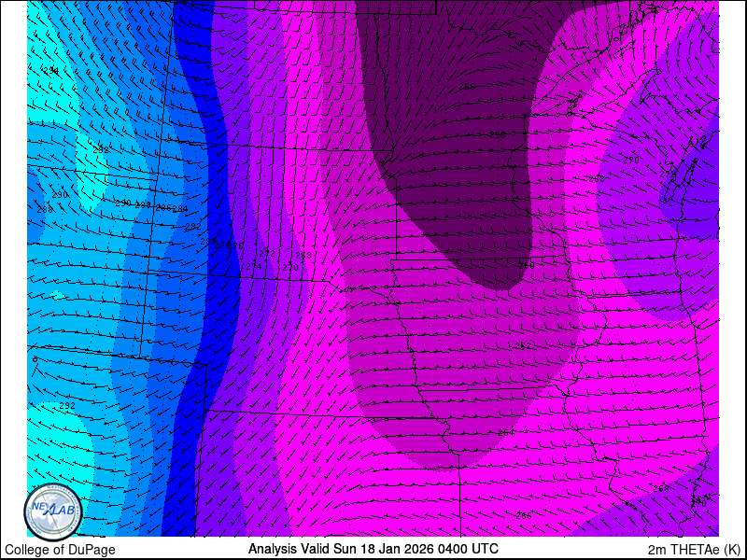
Task: Click the 280 contour label
Action: click(208, 242)
